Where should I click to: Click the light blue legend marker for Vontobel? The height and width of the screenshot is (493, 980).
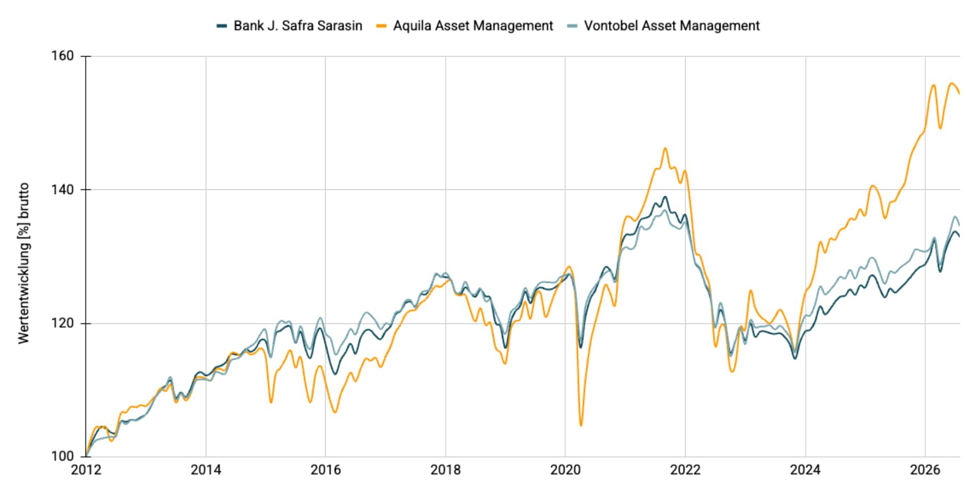pyautogui.click(x=572, y=26)
